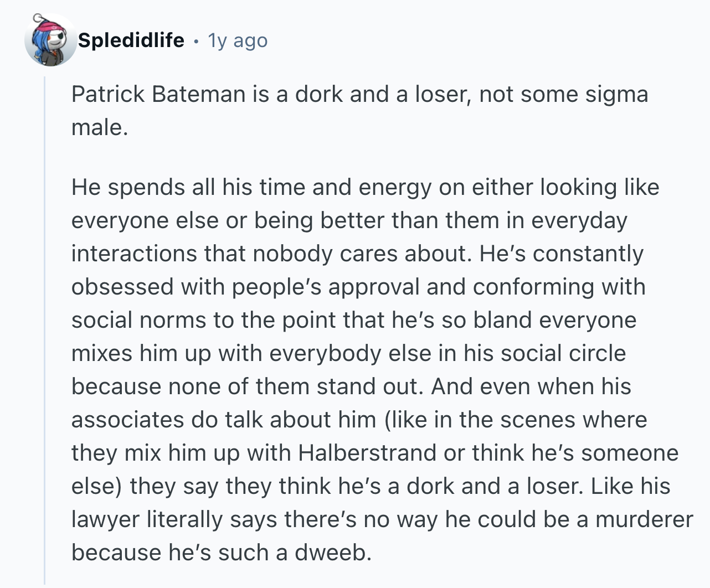Click the word "sigma" in the first sentence

[x=616, y=94]
